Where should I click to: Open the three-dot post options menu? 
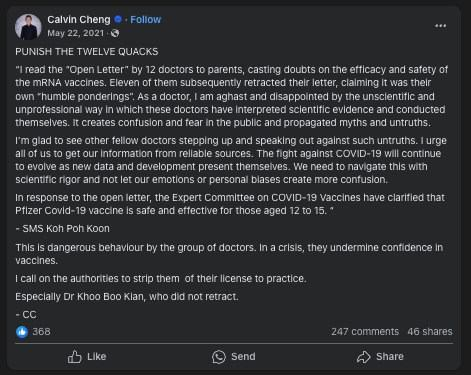tap(440, 26)
